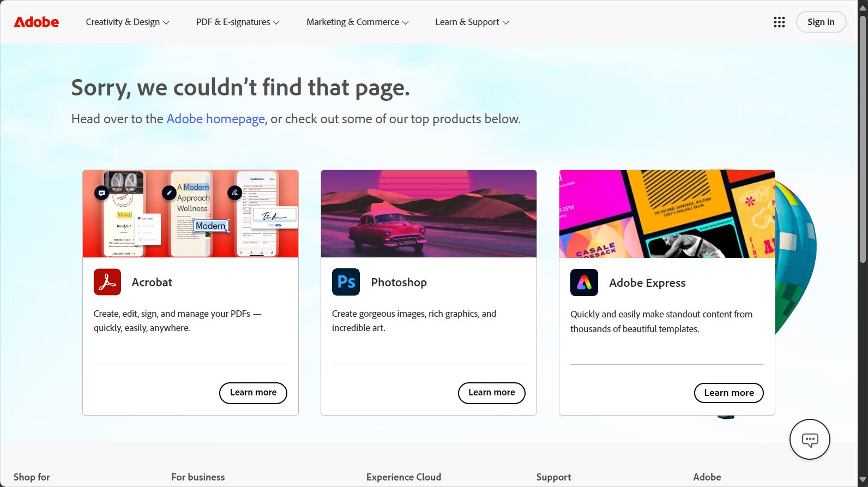Click the Acrobat product icon
Screen dimensions: 868x487
[107, 282]
